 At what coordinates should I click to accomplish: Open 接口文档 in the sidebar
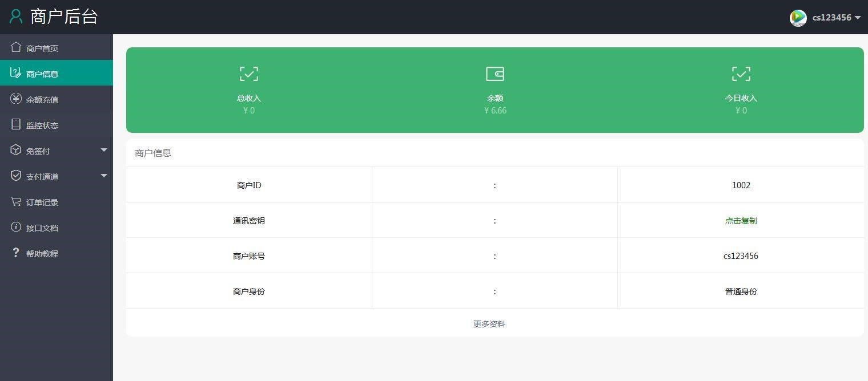[x=57, y=228]
